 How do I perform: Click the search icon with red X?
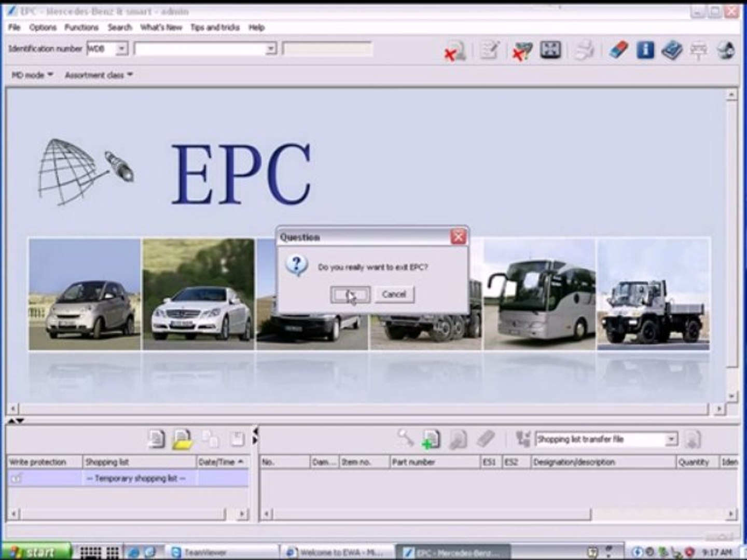[455, 50]
